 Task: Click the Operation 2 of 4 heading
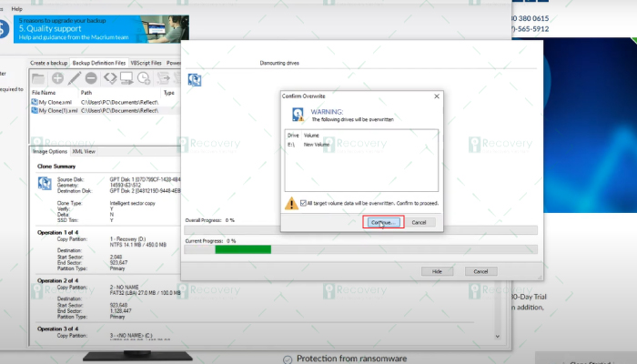(57, 280)
